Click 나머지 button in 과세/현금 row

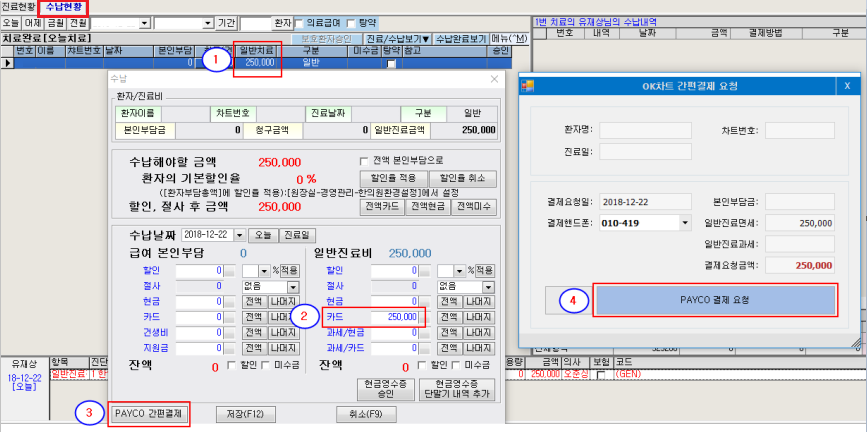tap(479, 333)
